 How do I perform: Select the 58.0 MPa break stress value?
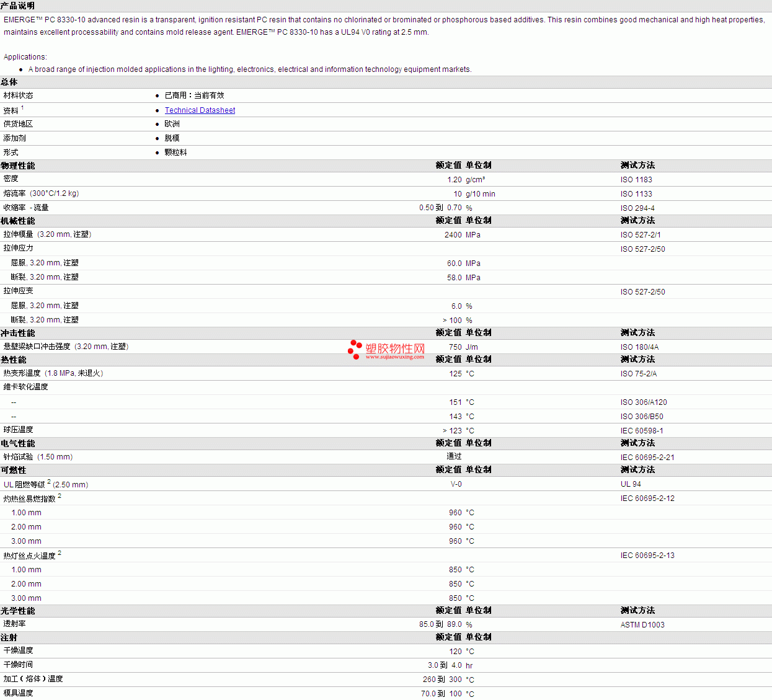tap(464, 278)
